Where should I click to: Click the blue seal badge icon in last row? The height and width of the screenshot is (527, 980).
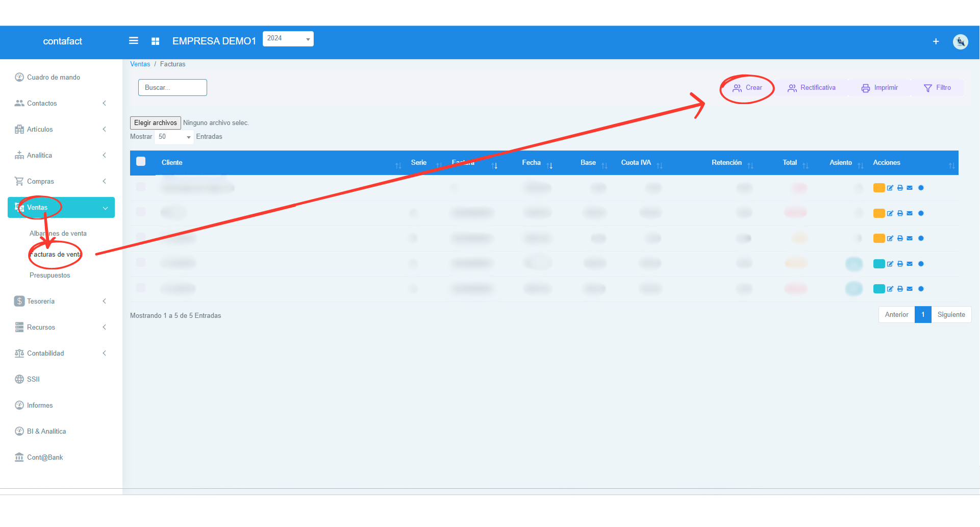[x=921, y=289]
